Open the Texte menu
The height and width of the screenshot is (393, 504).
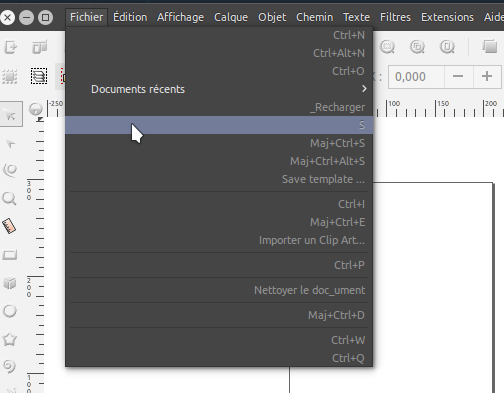(356, 17)
